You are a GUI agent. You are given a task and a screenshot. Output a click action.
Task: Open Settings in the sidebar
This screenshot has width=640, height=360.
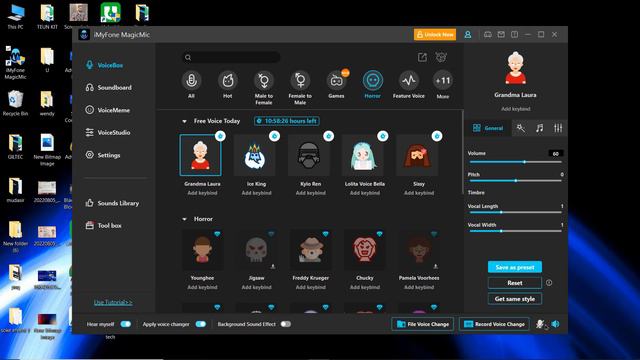[x=103, y=155]
